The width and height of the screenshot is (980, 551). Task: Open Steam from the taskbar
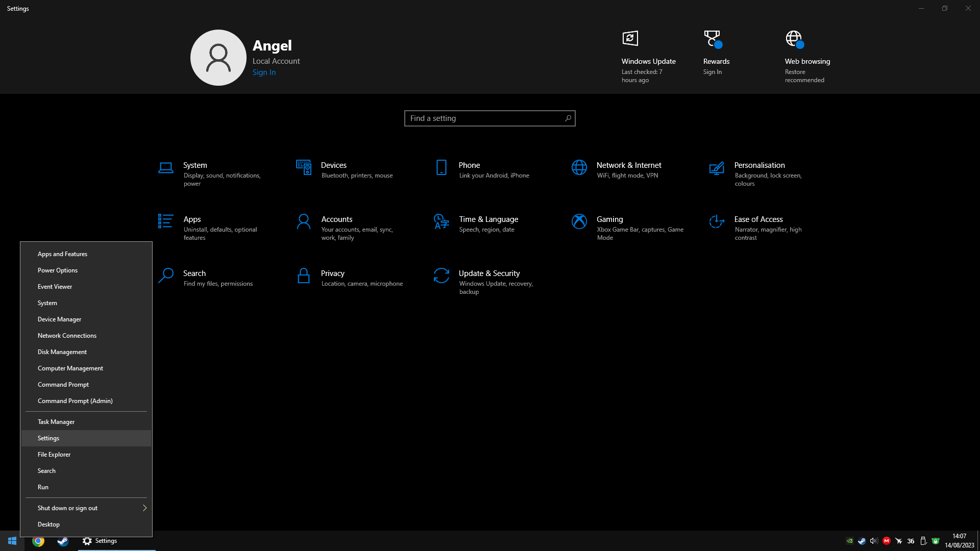point(63,541)
